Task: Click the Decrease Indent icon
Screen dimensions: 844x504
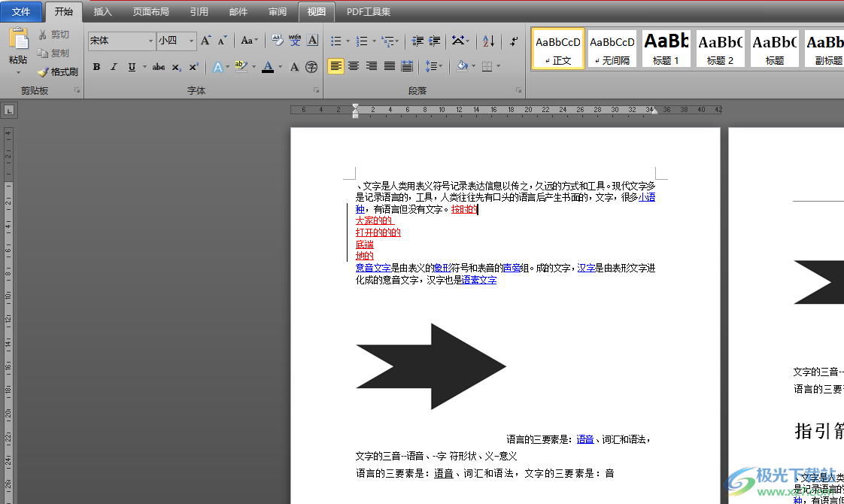Action: [x=417, y=41]
